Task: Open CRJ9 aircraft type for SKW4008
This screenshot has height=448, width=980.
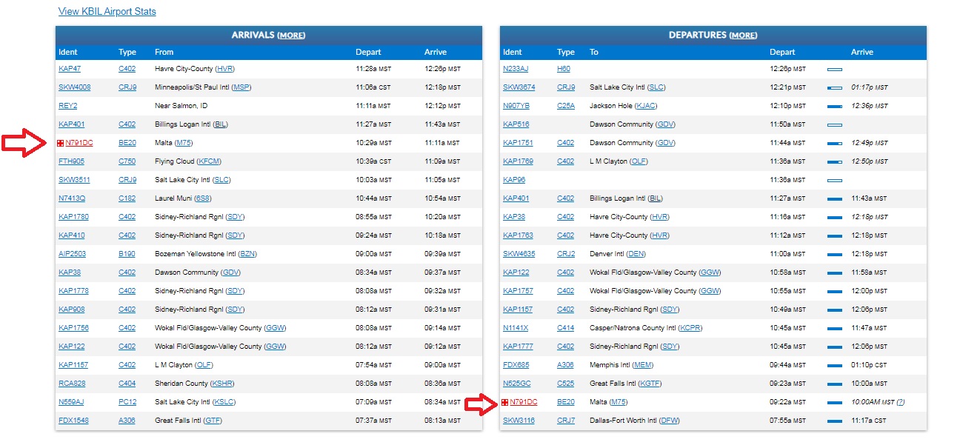Action: [127, 87]
